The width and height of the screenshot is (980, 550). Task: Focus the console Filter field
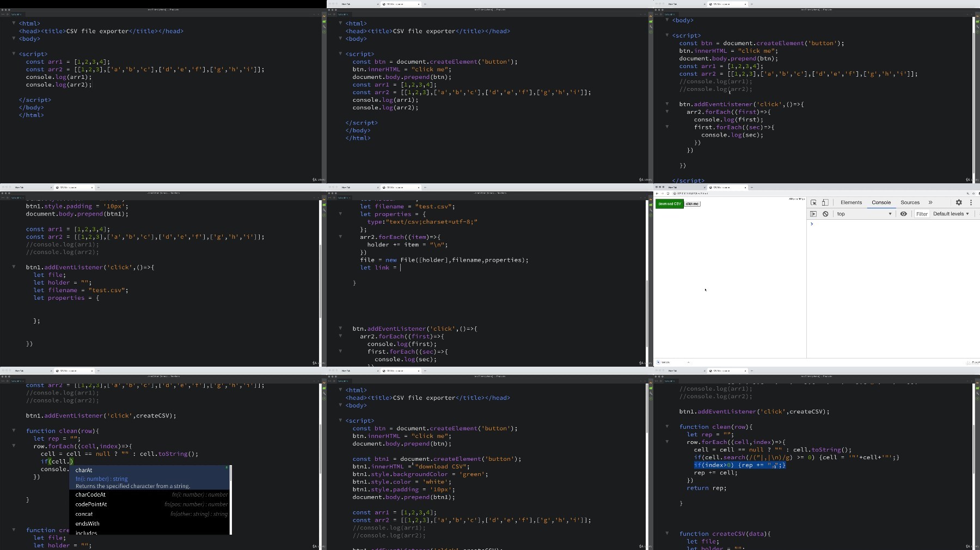click(x=922, y=214)
